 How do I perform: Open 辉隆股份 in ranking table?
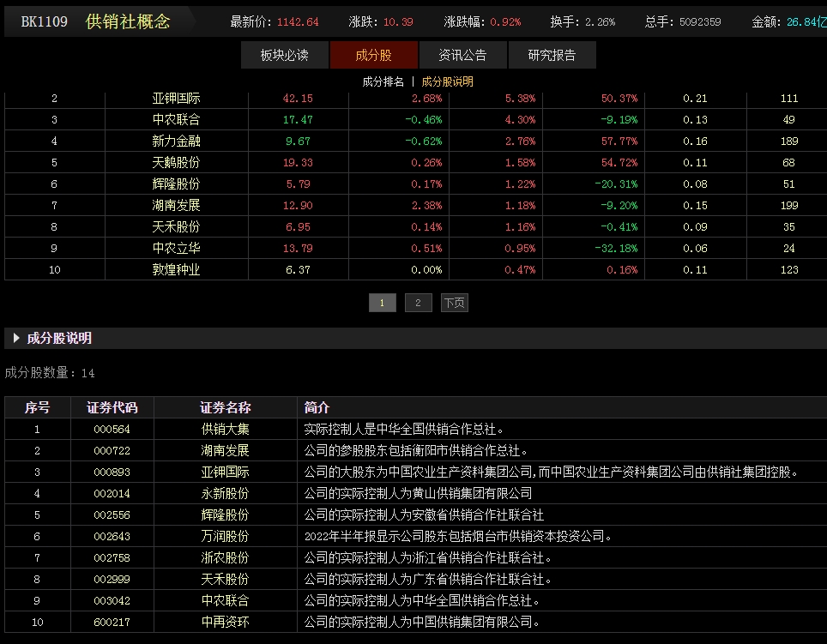(x=176, y=184)
